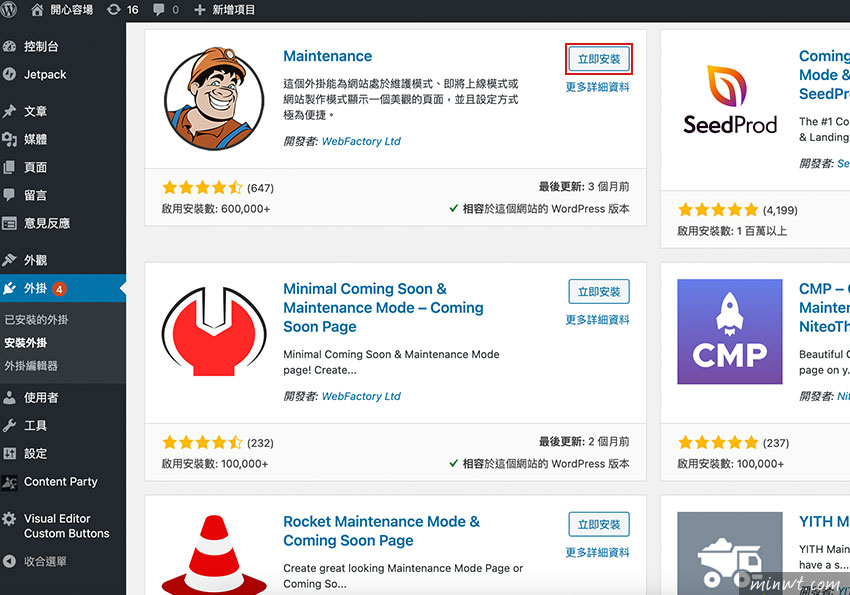View 更多詳細資料 for the Maintenance plugin
The height and width of the screenshot is (595, 850).
[597, 87]
